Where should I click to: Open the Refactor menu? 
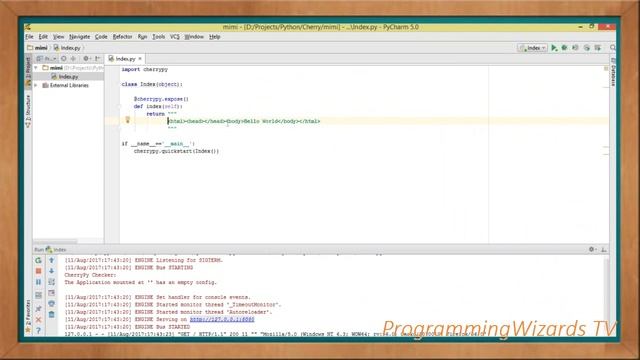(122, 37)
